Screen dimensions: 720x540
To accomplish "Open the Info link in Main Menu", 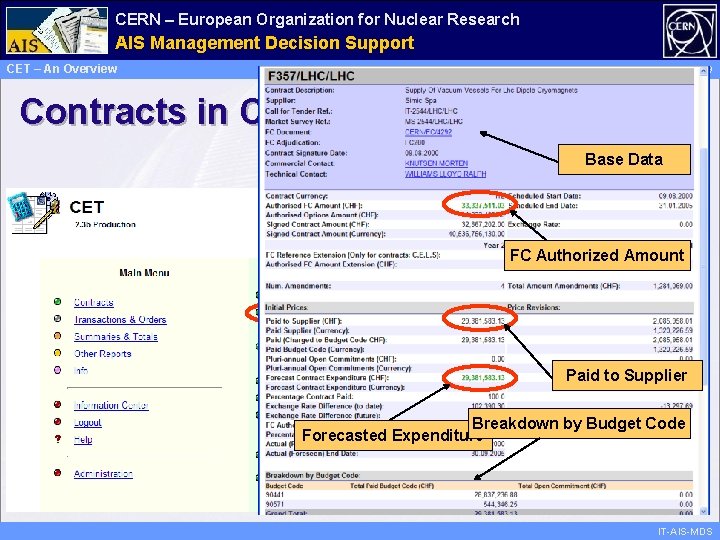I will point(81,370).
